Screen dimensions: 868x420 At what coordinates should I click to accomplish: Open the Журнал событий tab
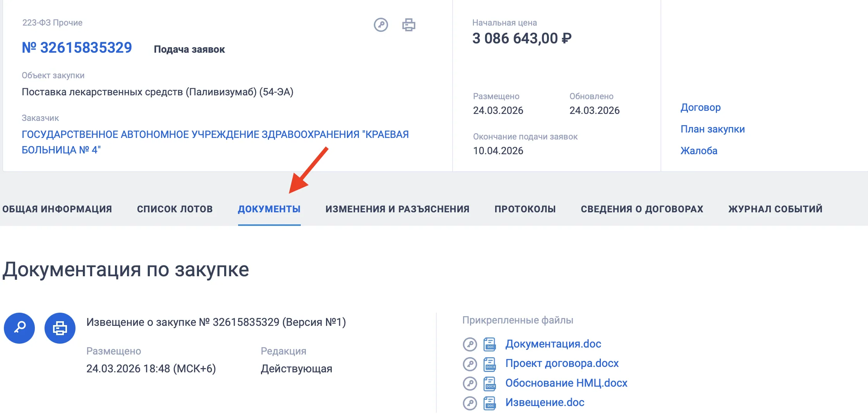click(x=775, y=209)
